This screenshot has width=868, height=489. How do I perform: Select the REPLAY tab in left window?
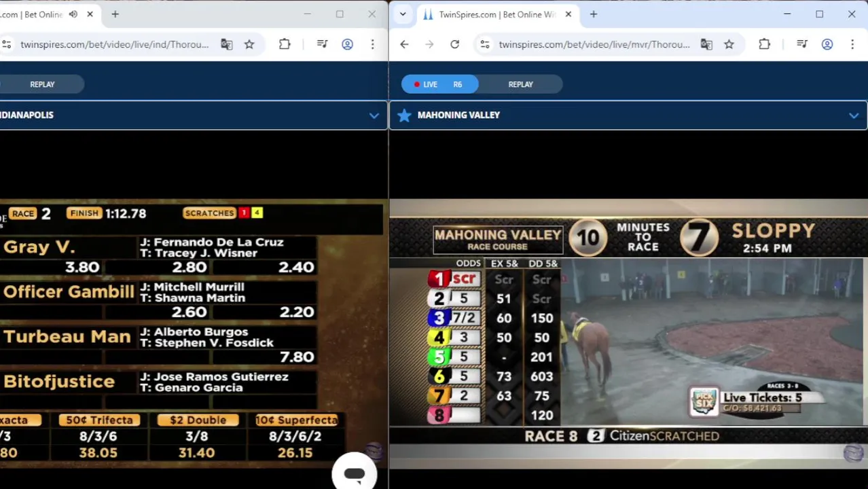42,84
